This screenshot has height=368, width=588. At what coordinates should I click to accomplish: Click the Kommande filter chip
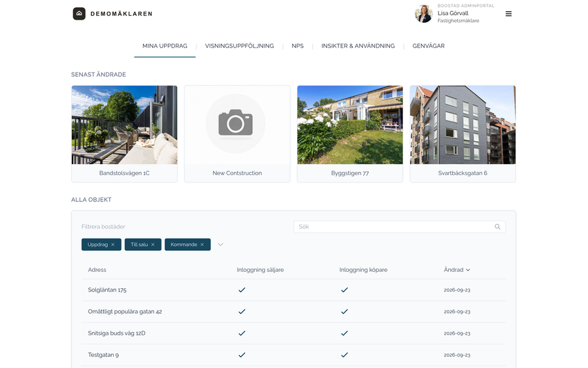click(x=188, y=244)
